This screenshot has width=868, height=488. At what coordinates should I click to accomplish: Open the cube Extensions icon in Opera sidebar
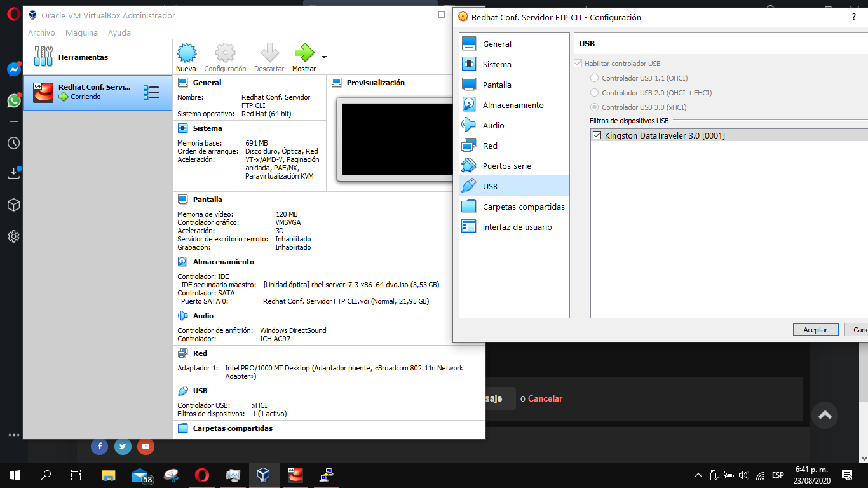[x=14, y=205]
